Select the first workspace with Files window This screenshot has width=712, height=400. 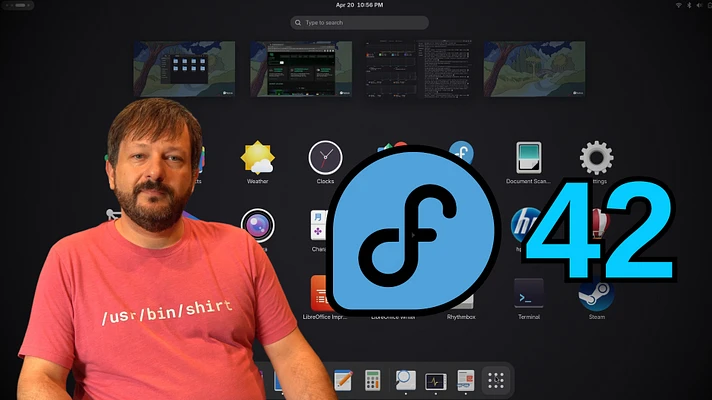pos(184,69)
